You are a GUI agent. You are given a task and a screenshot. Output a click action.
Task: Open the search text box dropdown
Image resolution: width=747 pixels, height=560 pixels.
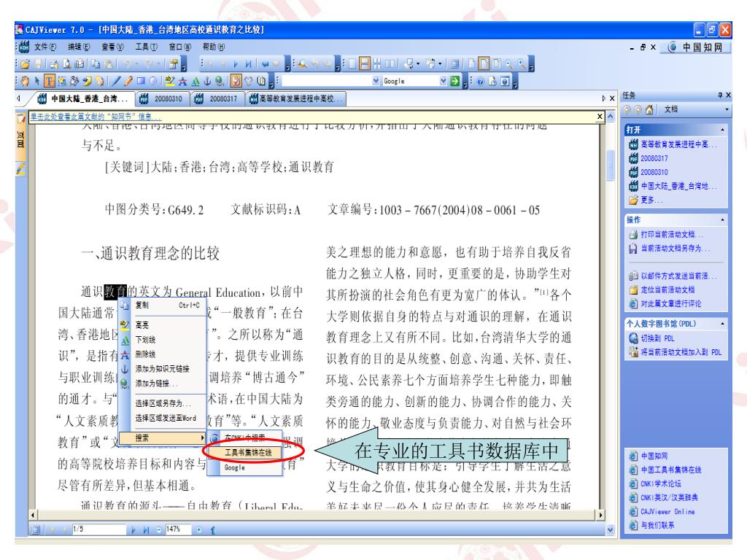(376, 81)
